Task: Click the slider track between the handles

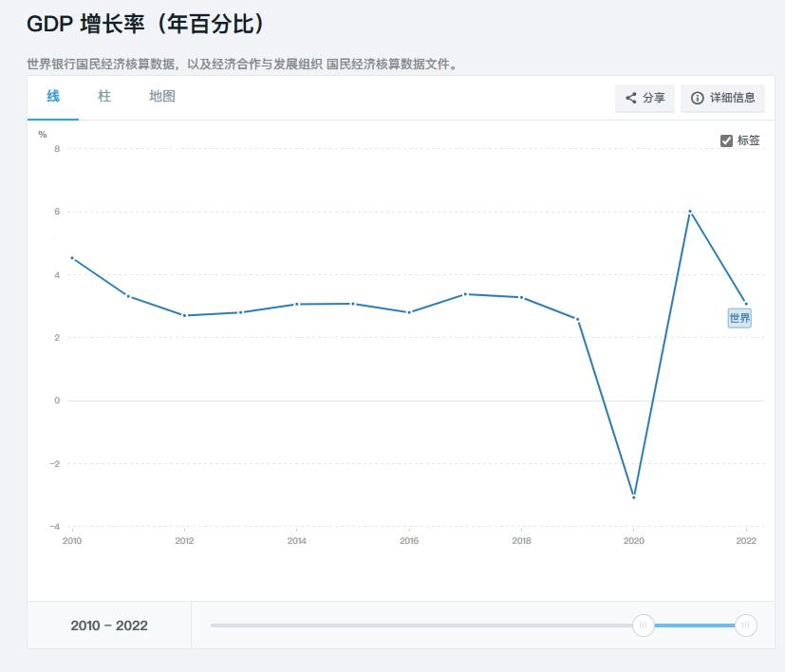Action: (693, 625)
